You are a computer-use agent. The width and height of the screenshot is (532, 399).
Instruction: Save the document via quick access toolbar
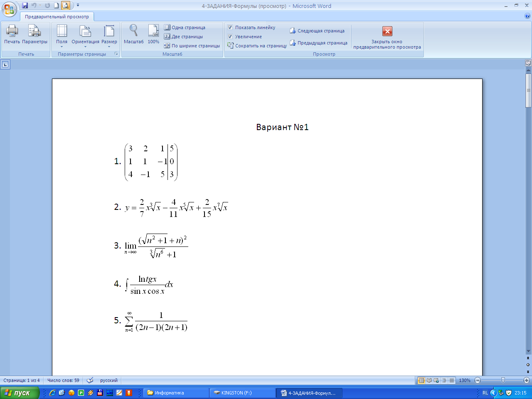[25, 5]
